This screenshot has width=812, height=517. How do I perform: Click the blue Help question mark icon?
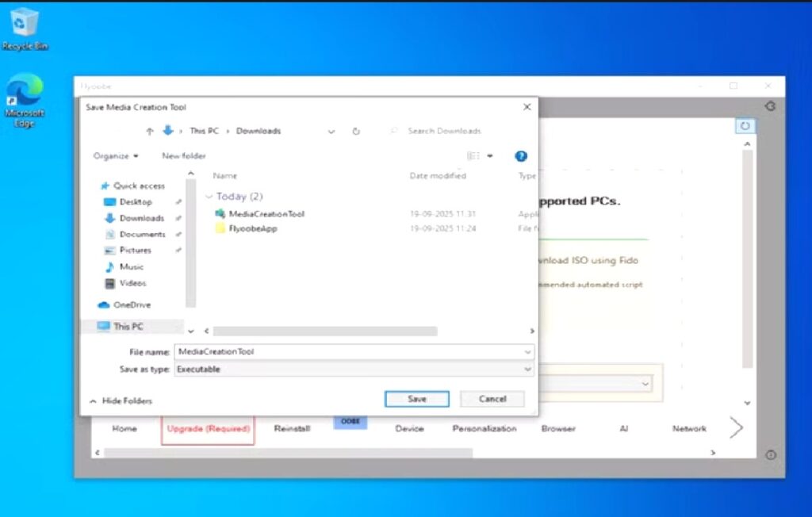521,156
